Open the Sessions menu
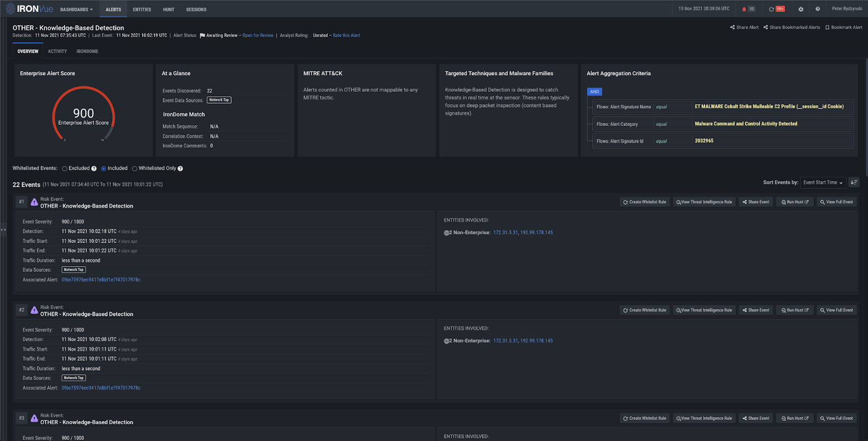868x441 pixels. pyautogui.click(x=196, y=9)
